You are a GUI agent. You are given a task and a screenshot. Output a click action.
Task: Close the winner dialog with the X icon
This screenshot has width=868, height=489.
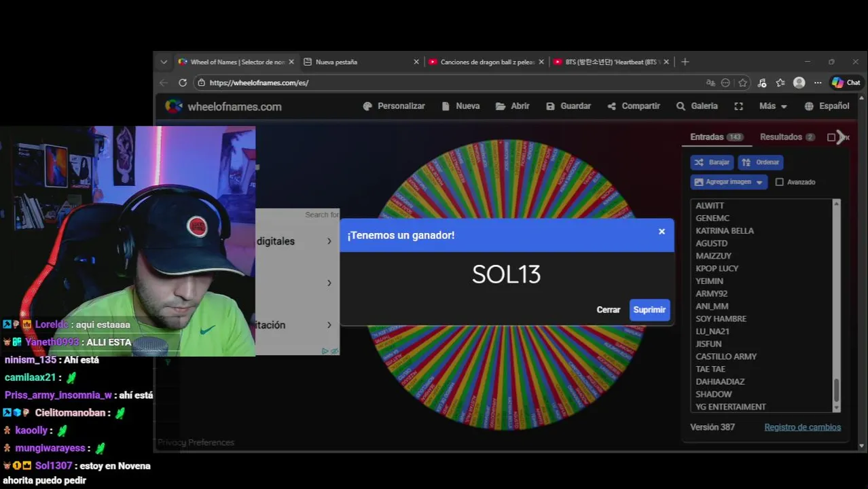[662, 232]
